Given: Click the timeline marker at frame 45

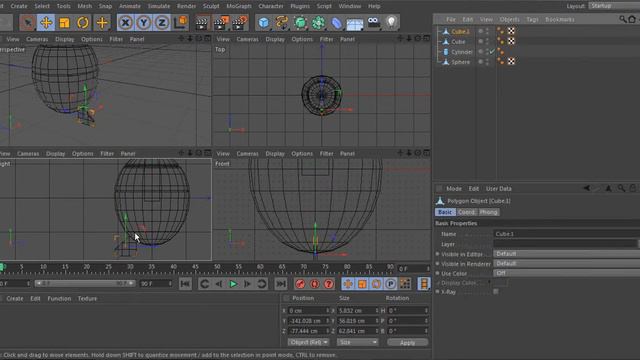Looking at the screenshot, I should (x=195, y=267).
